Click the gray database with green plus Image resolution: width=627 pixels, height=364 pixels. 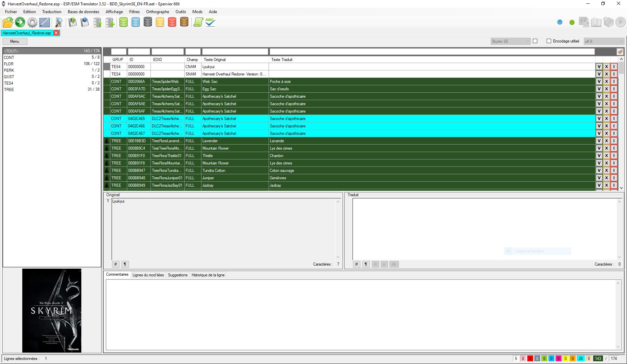coord(110,23)
